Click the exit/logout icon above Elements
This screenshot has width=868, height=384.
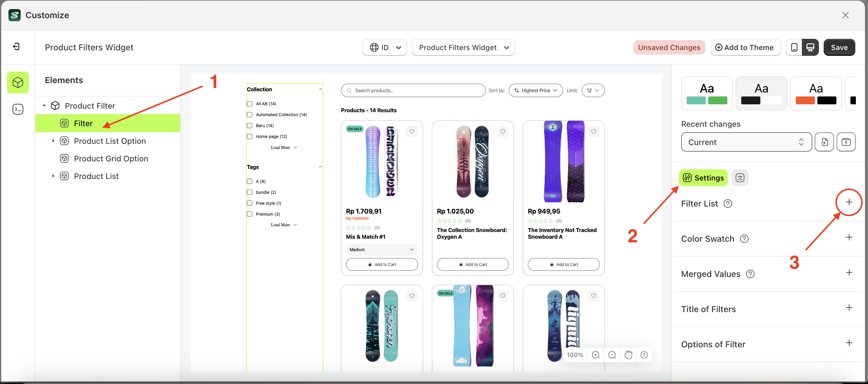coord(16,46)
